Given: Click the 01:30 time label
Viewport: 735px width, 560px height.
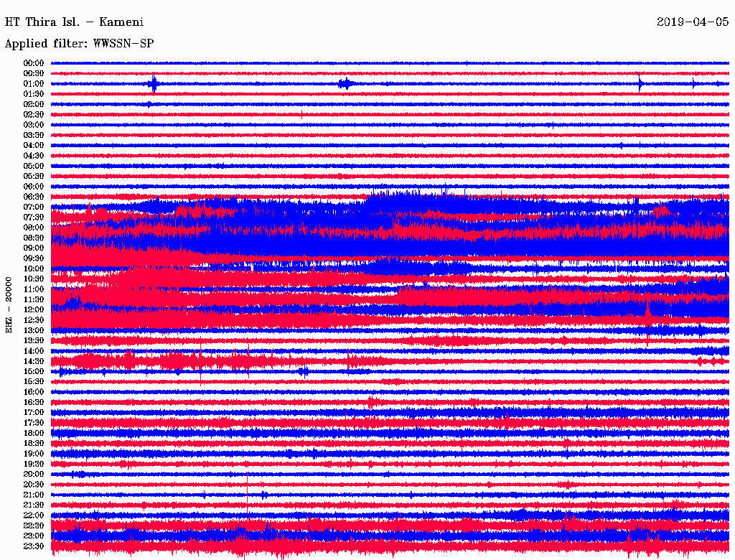Looking at the screenshot, I should (34, 94).
